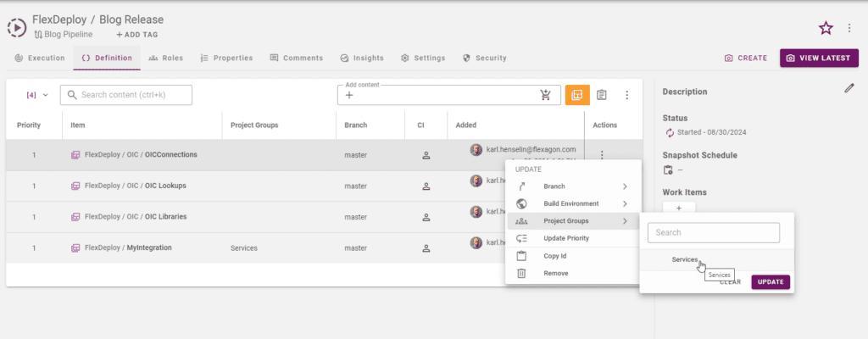868x339 pixels.
Task: Toggle the orange package view button
Action: tap(577, 95)
